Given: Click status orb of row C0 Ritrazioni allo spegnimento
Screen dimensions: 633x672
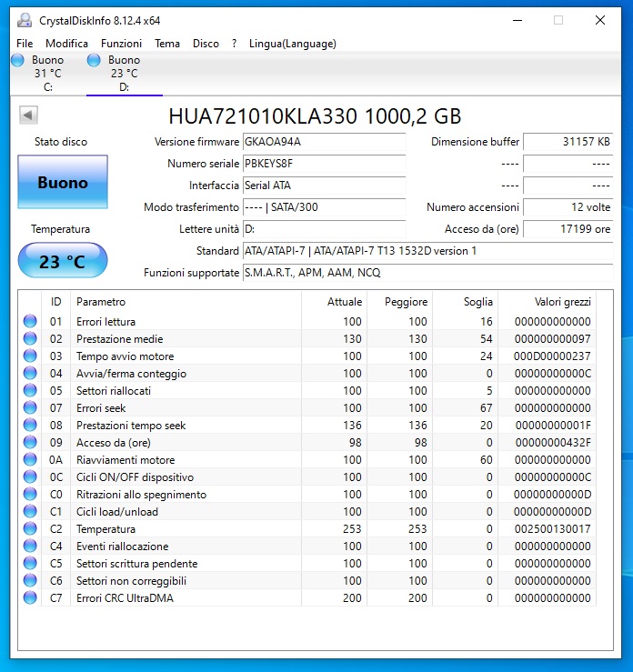Looking at the screenshot, I should (30, 494).
